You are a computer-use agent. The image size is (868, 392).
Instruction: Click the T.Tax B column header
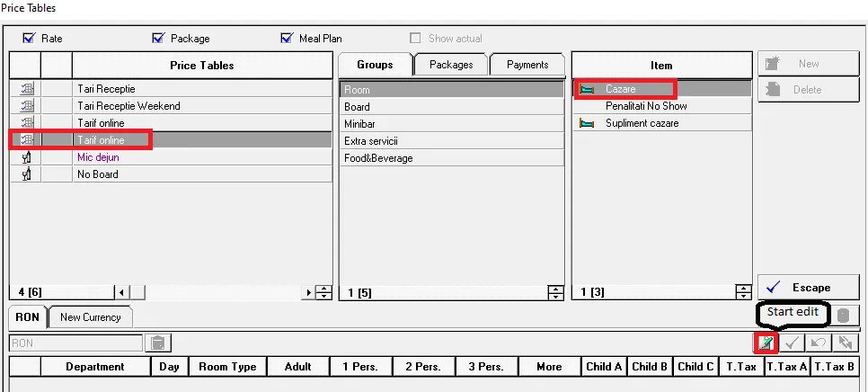pyautogui.click(x=834, y=367)
